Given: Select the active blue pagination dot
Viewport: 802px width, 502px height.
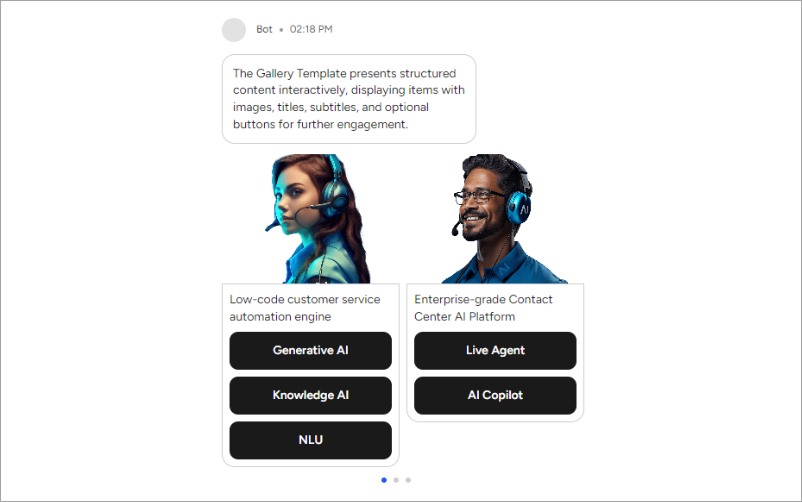Looking at the screenshot, I should click(384, 480).
